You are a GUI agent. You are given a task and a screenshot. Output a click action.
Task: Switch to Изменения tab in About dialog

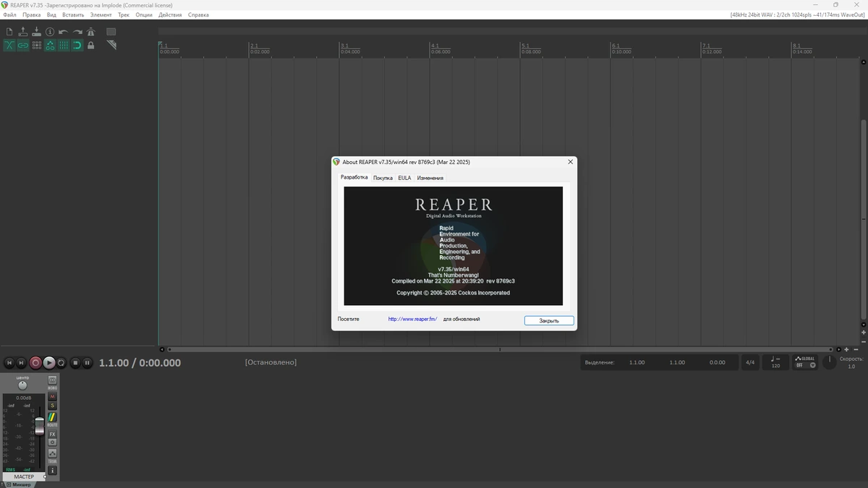tap(430, 178)
